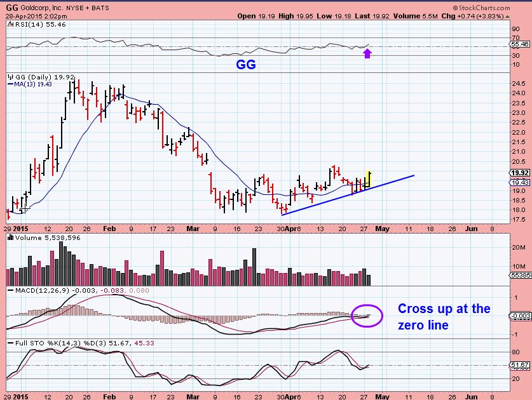The width and height of the screenshot is (532, 400).
Task: Click the 90 level label on the RSI axis
Action: click(515, 29)
